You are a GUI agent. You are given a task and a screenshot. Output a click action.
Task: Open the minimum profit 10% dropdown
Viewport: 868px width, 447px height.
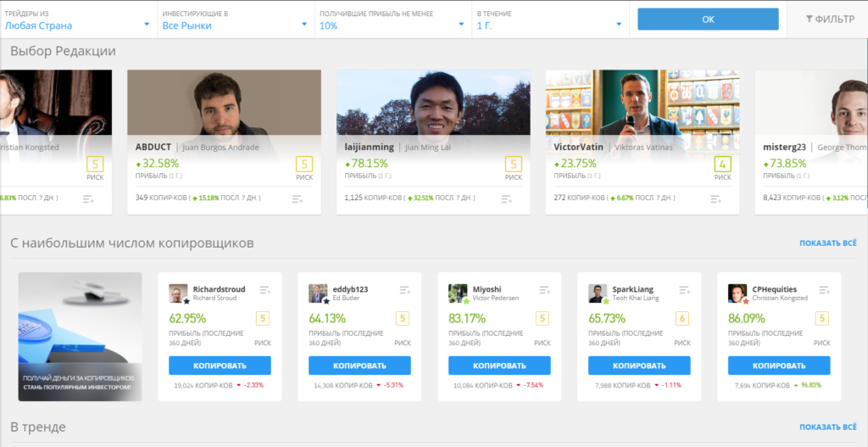click(393, 20)
